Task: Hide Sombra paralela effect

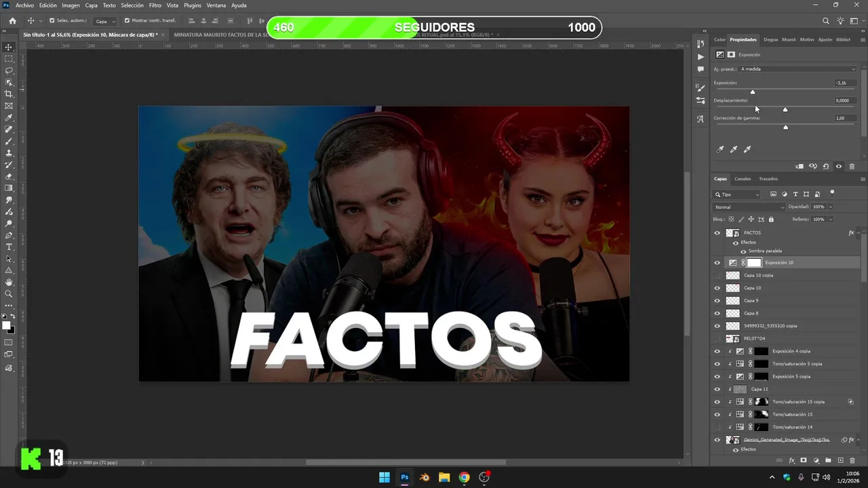Action: coord(743,251)
